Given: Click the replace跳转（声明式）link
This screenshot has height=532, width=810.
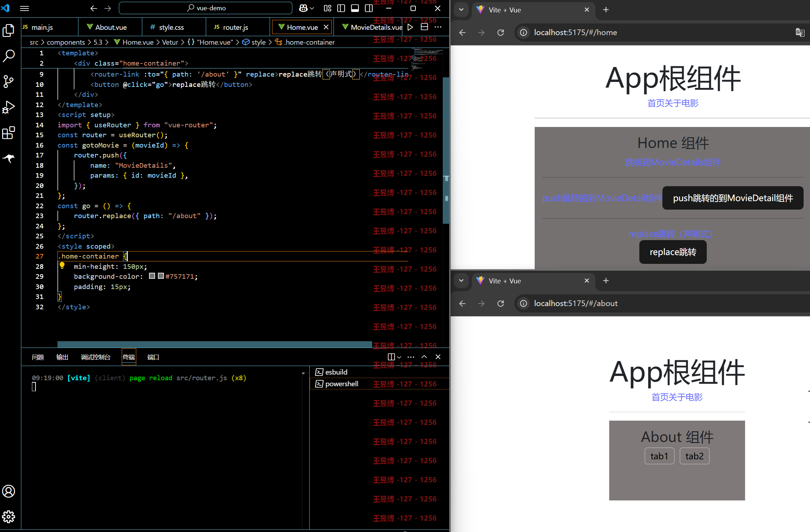Looking at the screenshot, I should pyautogui.click(x=671, y=234).
